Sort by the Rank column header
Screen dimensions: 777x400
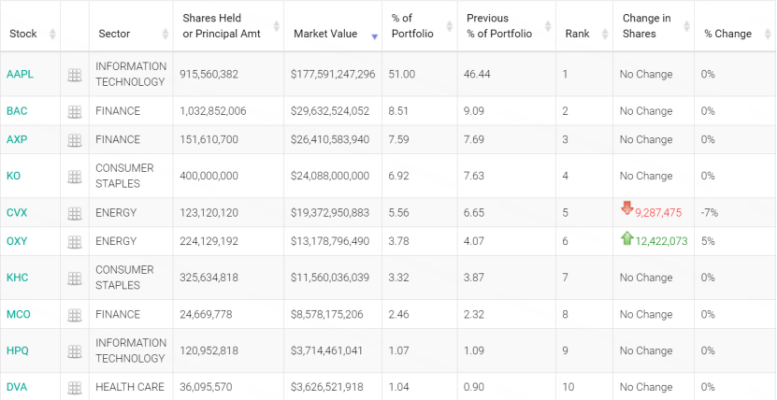tap(577, 34)
